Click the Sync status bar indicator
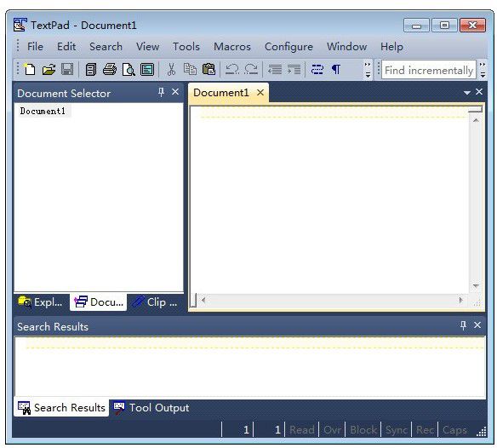This screenshot has height=448, width=497. pyautogui.click(x=397, y=430)
